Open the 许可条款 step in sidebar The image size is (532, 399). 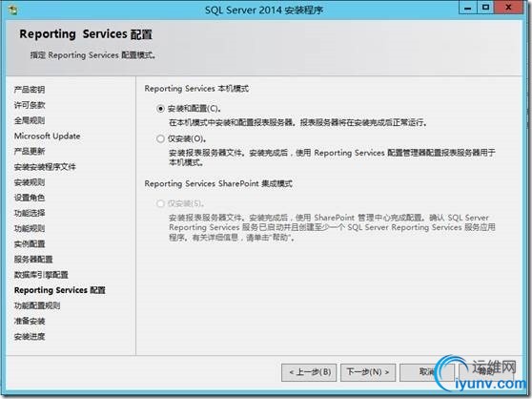point(30,105)
